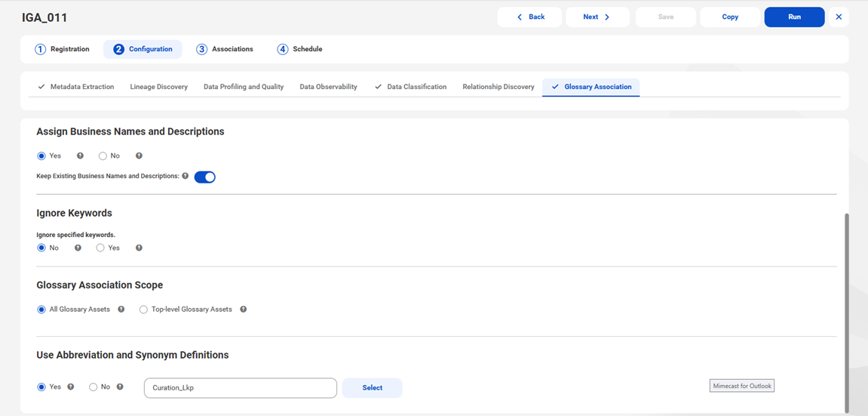Click the Copy button

tap(730, 17)
